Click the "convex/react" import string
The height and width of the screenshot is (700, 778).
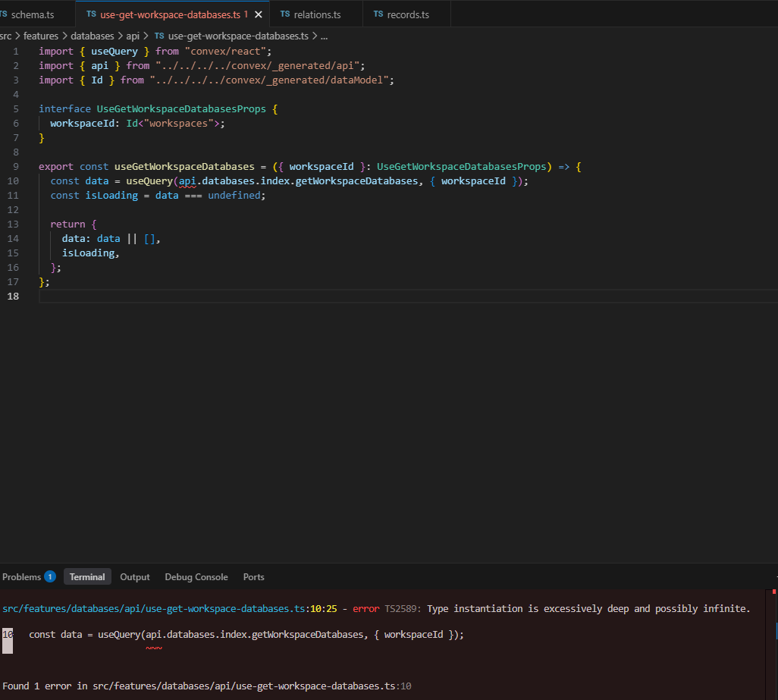(x=226, y=51)
